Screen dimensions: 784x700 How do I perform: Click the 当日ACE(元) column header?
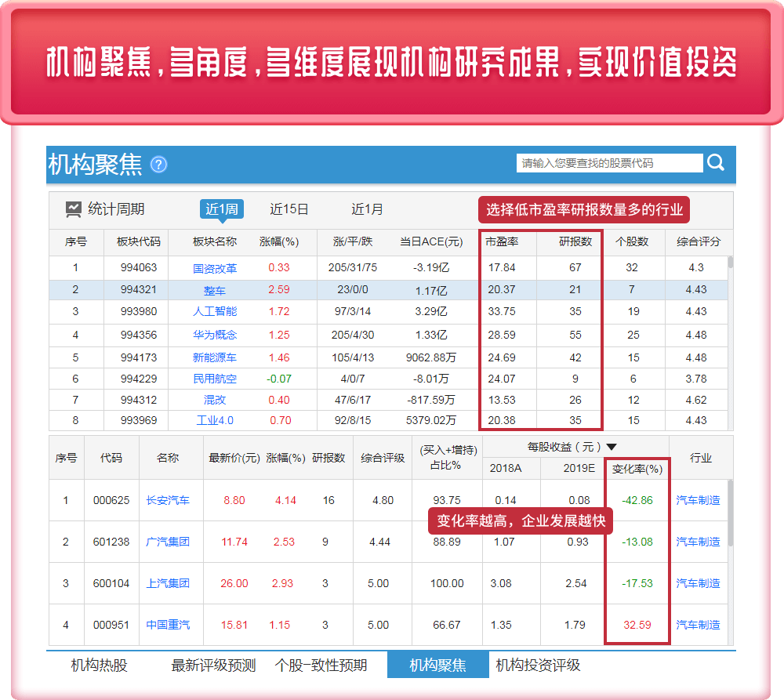431,242
